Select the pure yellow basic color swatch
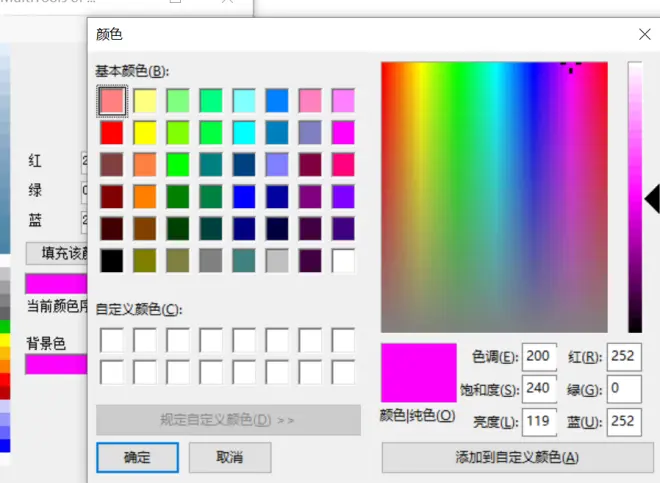Viewport: 660px width, 483px height. coord(145,133)
